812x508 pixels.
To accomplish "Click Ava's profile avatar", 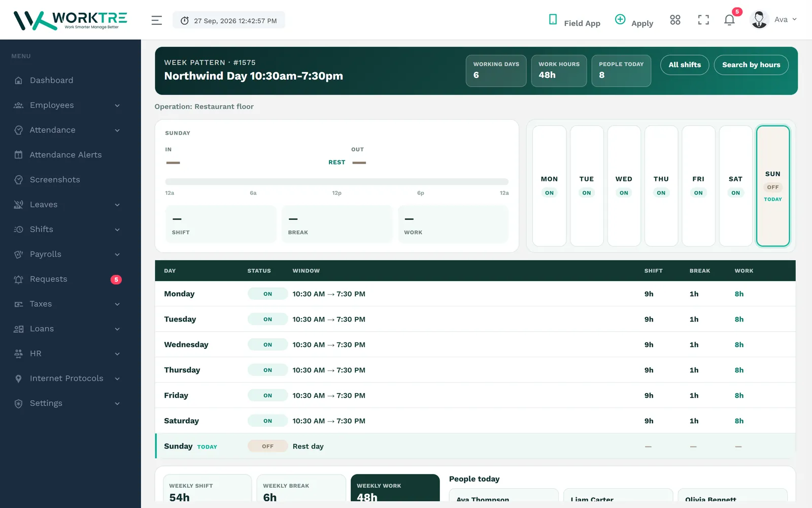I will coord(759,20).
